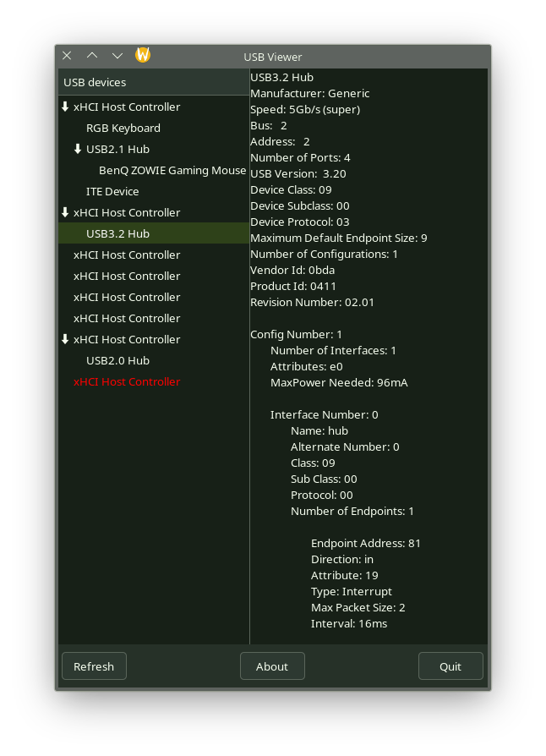Click the yellow app icon in title bar
546x756 pixels.
[x=143, y=56]
